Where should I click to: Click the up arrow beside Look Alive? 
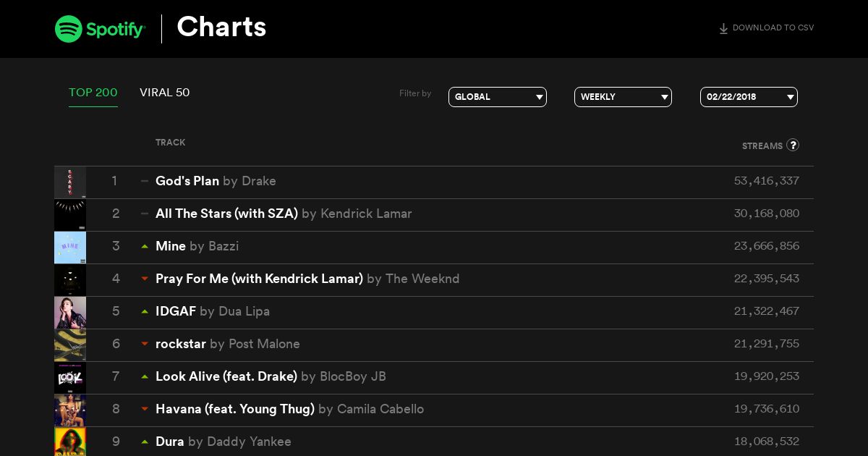145,376
